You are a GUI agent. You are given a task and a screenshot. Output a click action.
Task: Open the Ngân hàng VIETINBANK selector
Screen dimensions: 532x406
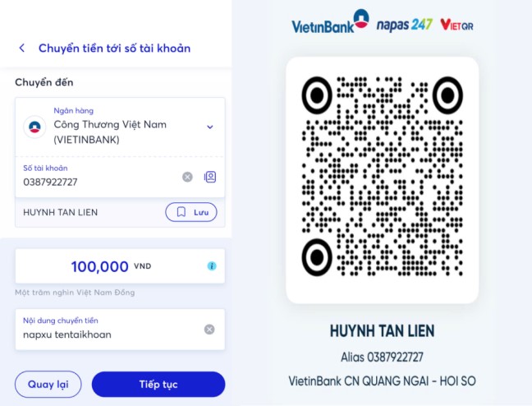[120, 127]
